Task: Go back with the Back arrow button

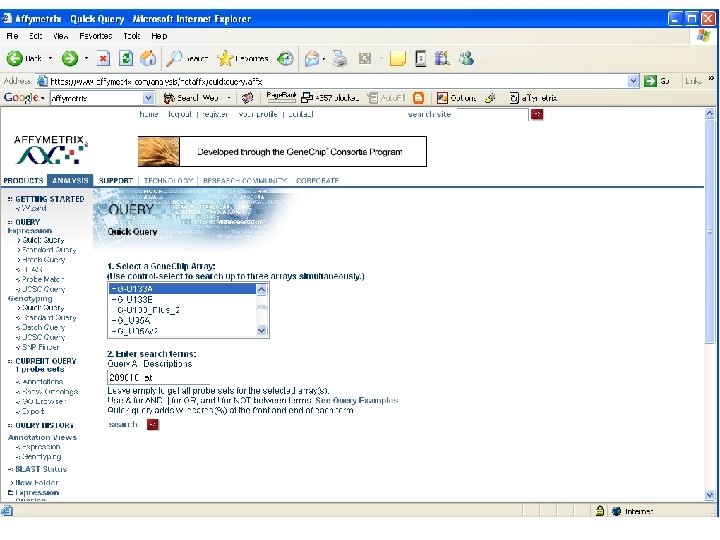Action: coord(24,58)
